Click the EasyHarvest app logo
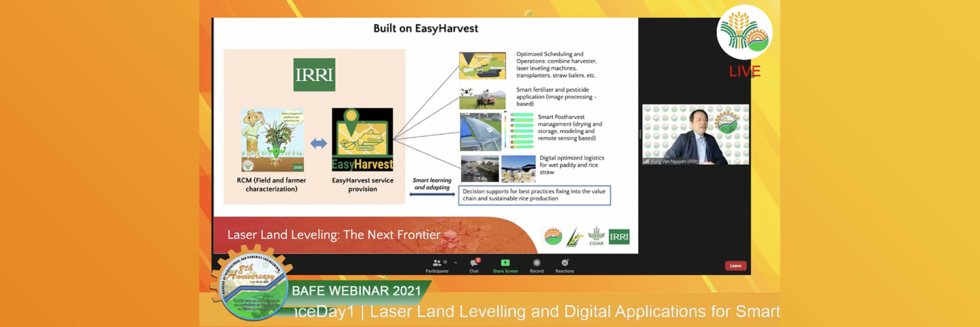This screenshot has height=327, width=980. 363,139
